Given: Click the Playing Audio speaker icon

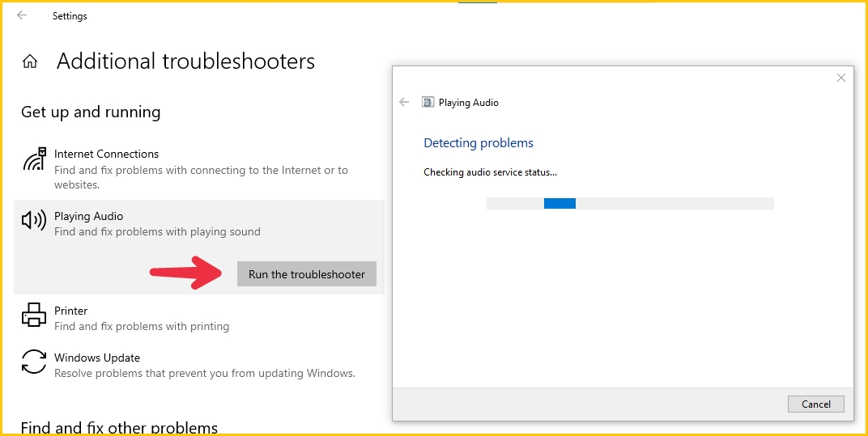Looking at the screenshot, I should pyautogui.click(x=34, y=221).
